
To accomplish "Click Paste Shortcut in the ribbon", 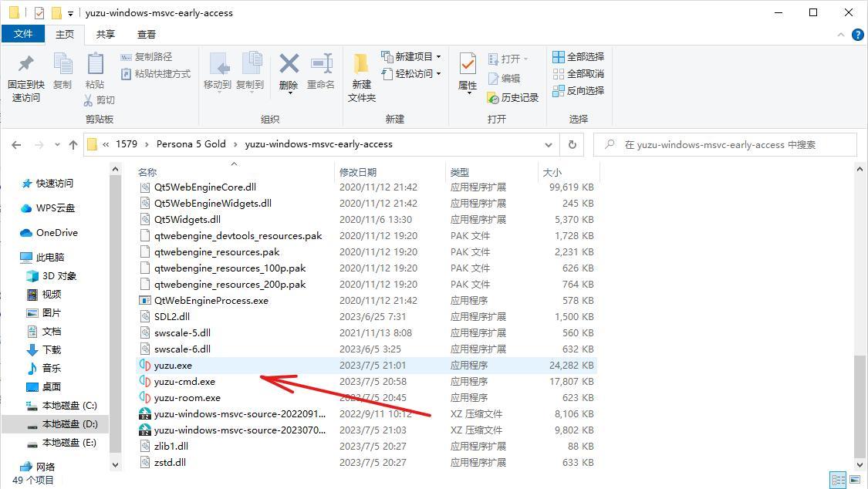I will coord(156,73).
